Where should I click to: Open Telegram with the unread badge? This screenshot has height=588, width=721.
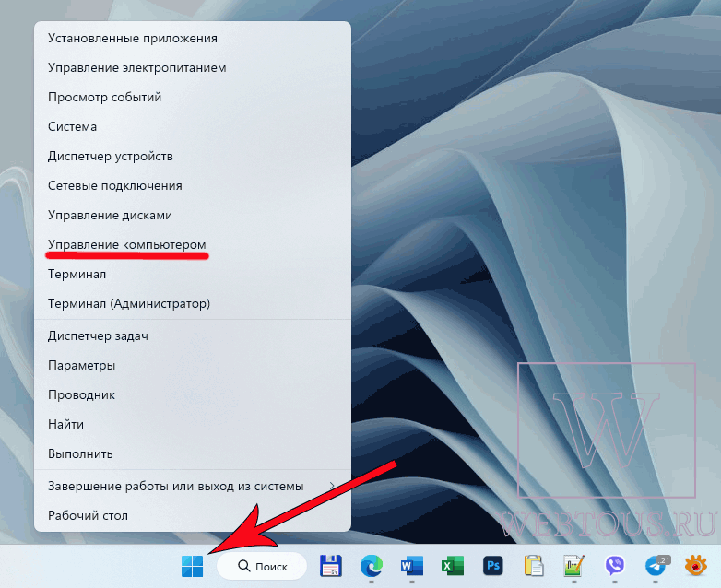(x=656, y=566)
